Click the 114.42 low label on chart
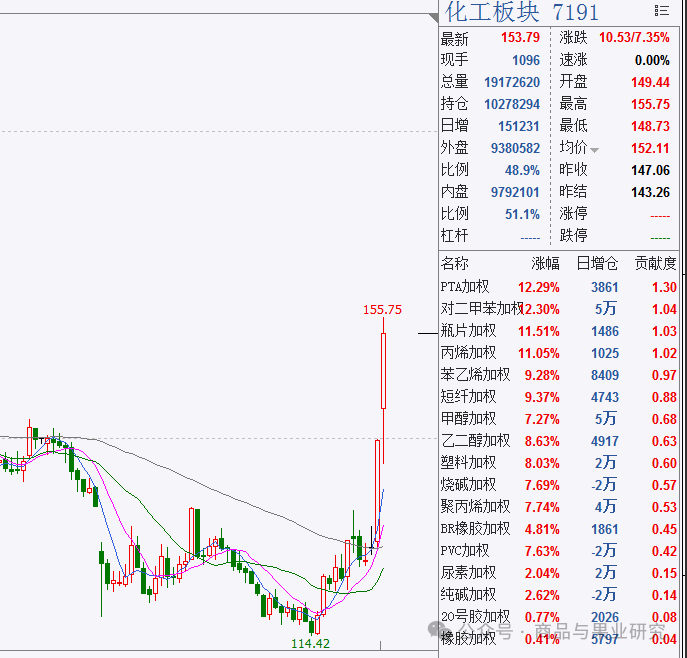The image size is (687, 658). tap(310, 644)
